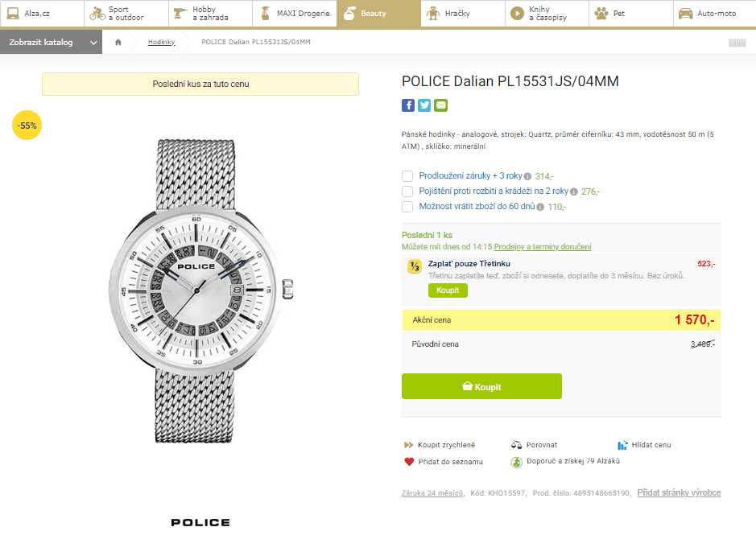The height and width of the screenshot is (560, 756).
Task: Click the Hodinky breadcrumb link
Action: pyautogui.click(x=161, y=43)
